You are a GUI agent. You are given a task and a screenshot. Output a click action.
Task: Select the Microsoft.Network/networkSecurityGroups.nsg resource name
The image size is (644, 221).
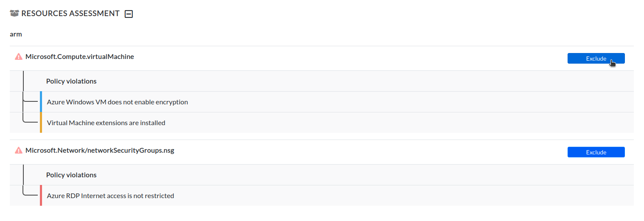100,150
